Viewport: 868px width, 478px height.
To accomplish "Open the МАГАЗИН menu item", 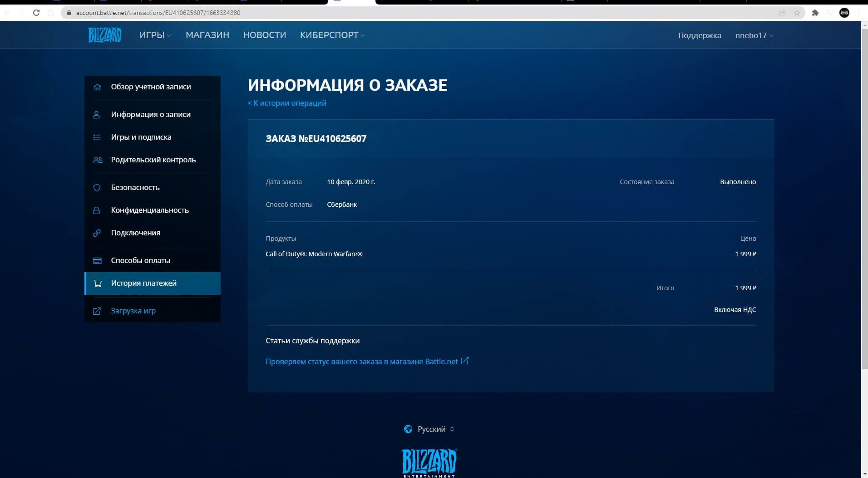I will point(207,35).
